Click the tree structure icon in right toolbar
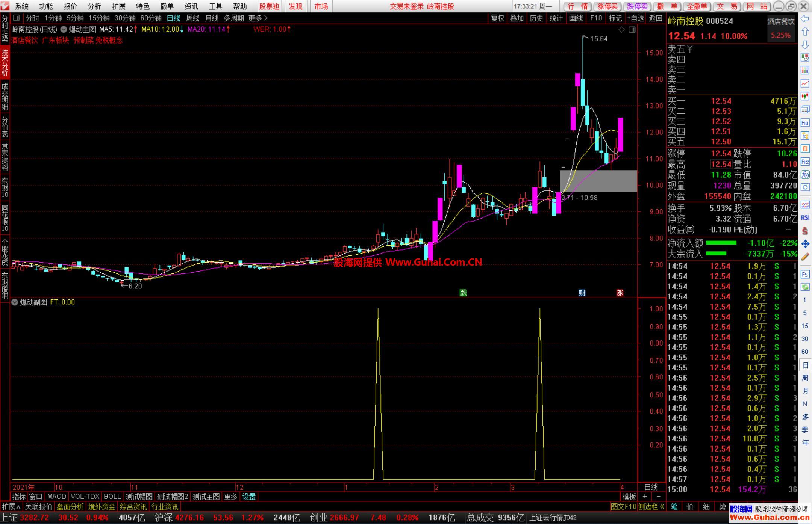 pos(805,136)
